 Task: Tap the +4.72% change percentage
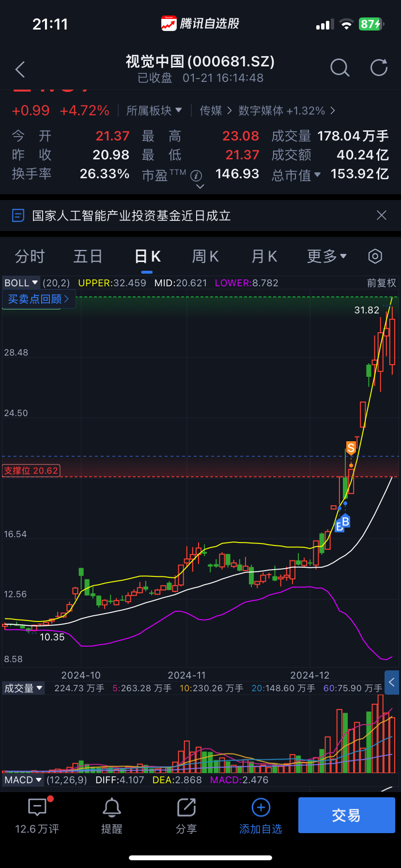click(85, 110)
